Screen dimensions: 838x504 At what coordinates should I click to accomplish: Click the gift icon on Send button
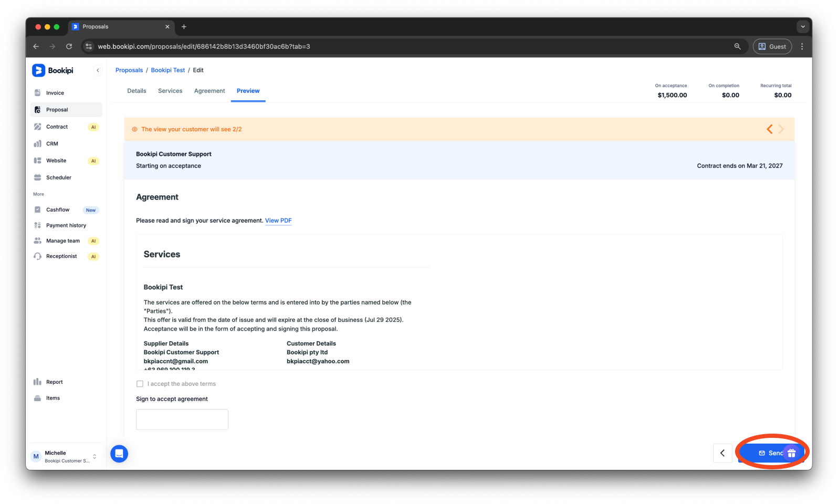[792, 453]
